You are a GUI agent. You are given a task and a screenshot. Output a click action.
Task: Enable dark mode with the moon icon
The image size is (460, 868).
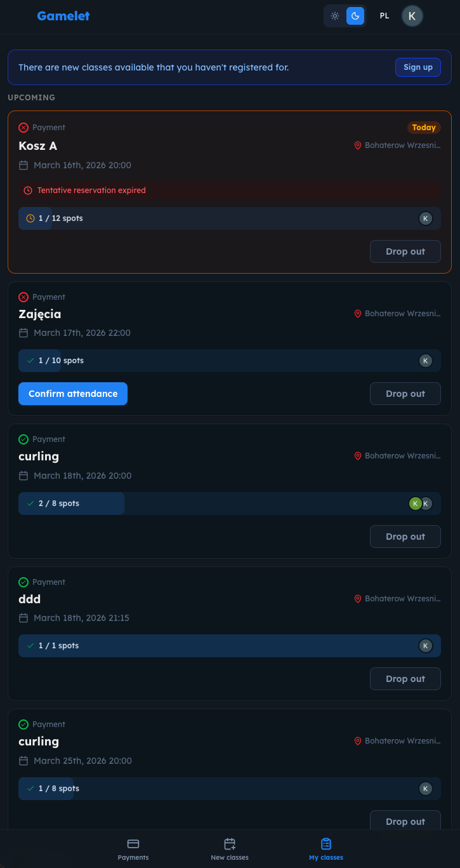coord(355,16)
